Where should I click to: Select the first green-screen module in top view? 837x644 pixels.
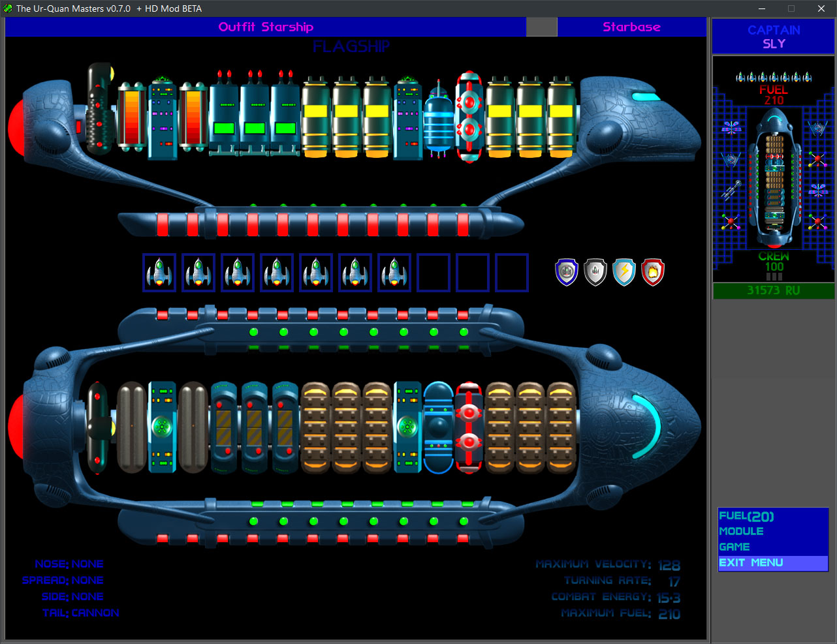224,114
